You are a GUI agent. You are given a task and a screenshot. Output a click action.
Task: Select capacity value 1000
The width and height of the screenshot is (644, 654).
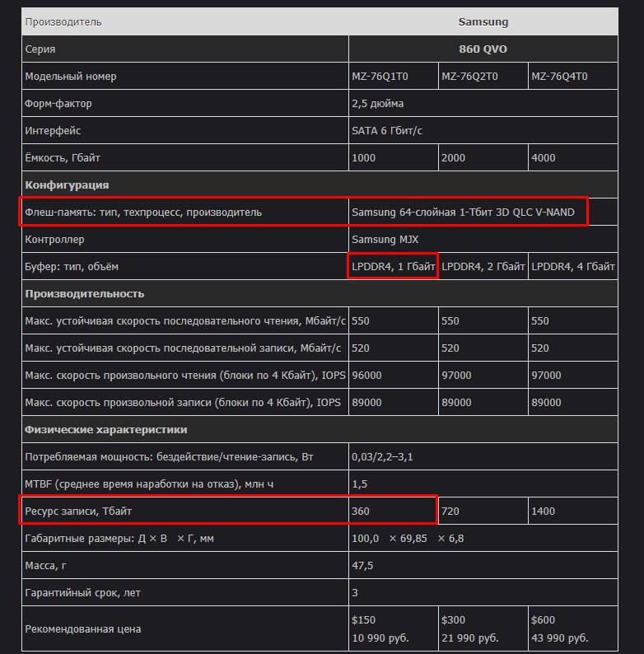point(364,158)
